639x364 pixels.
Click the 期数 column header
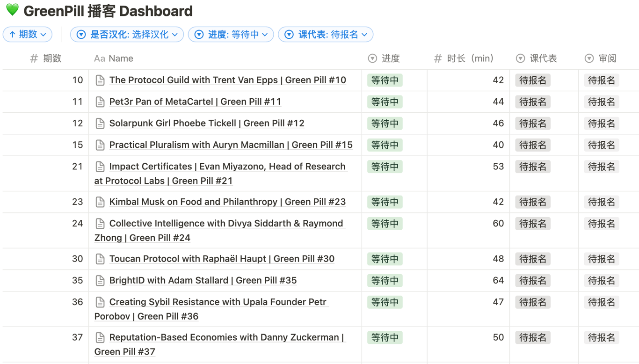click(46, 58)
